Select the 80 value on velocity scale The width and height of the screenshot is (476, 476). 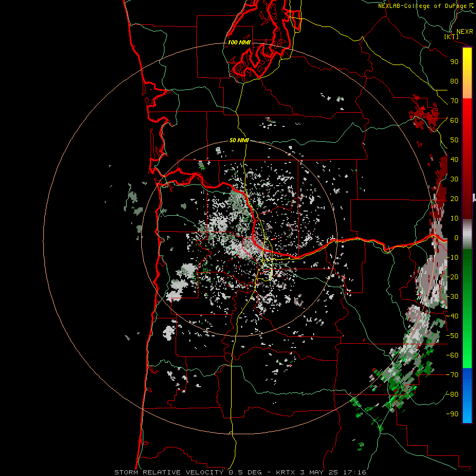point(454,81)
